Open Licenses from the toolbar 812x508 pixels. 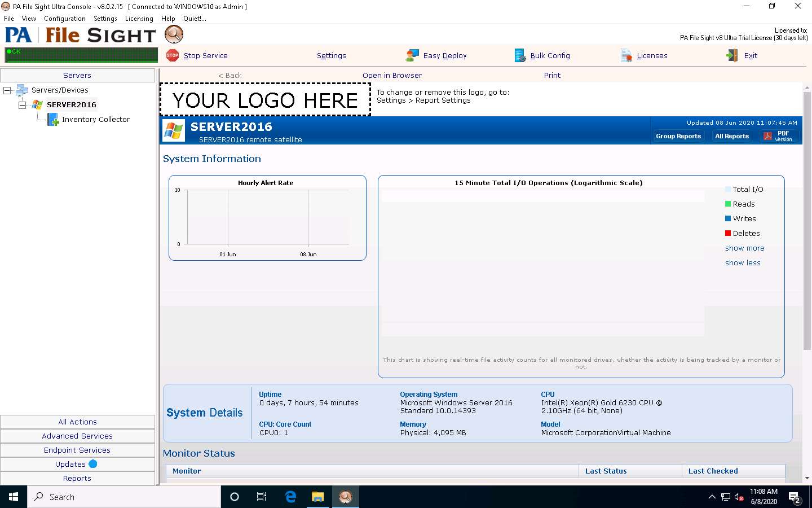[652, 56]
